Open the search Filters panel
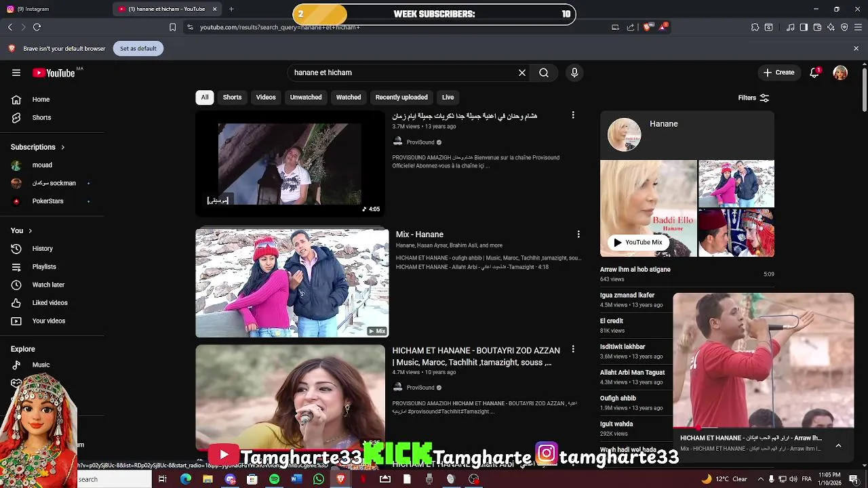868x488 pixels. (753, 98)
